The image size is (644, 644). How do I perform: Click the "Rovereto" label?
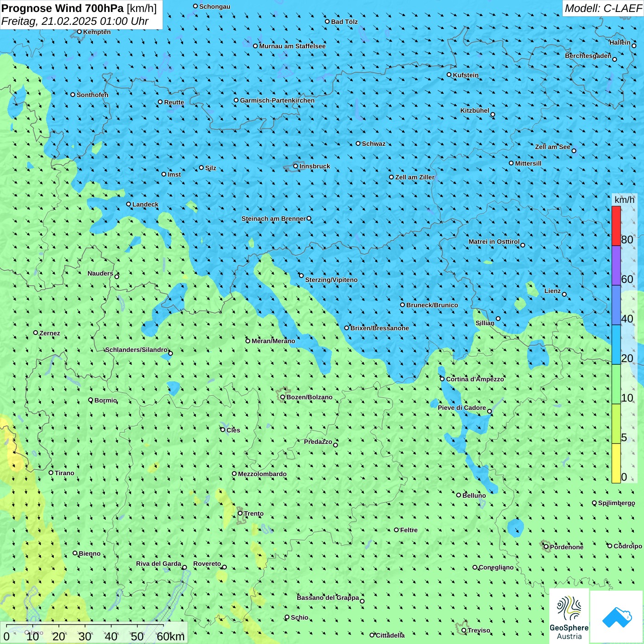(207, 563)
